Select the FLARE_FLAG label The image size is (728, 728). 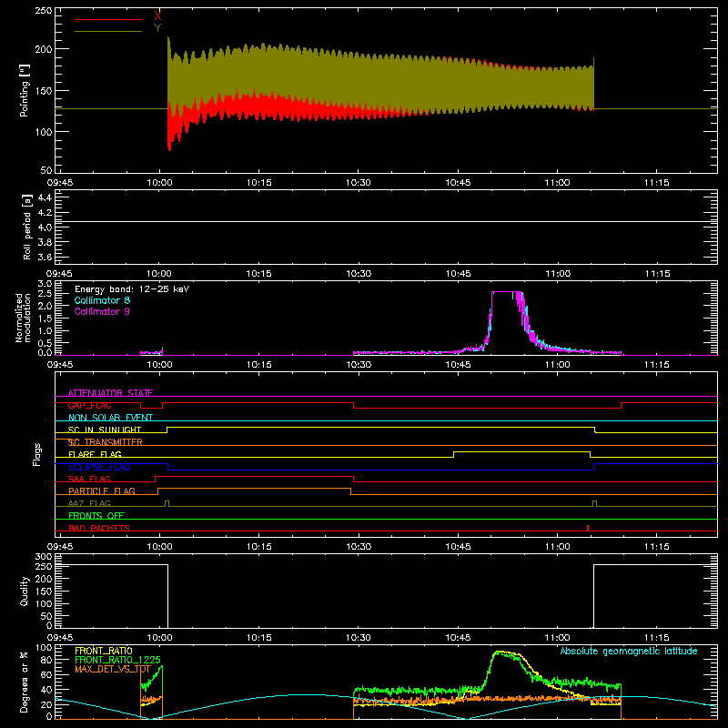(95, 454)
